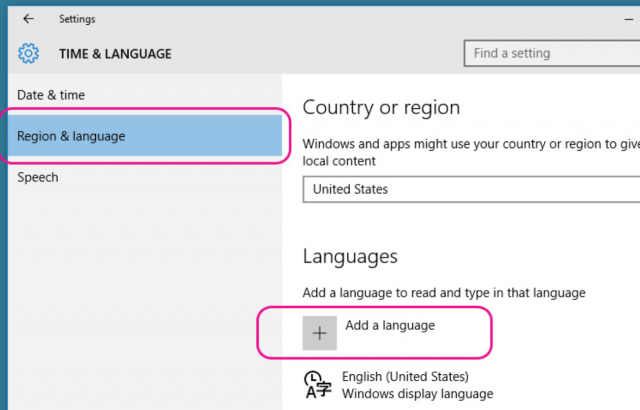640x410 pixels.
Task: Click the read and type language description
Action: click(444, 293)
